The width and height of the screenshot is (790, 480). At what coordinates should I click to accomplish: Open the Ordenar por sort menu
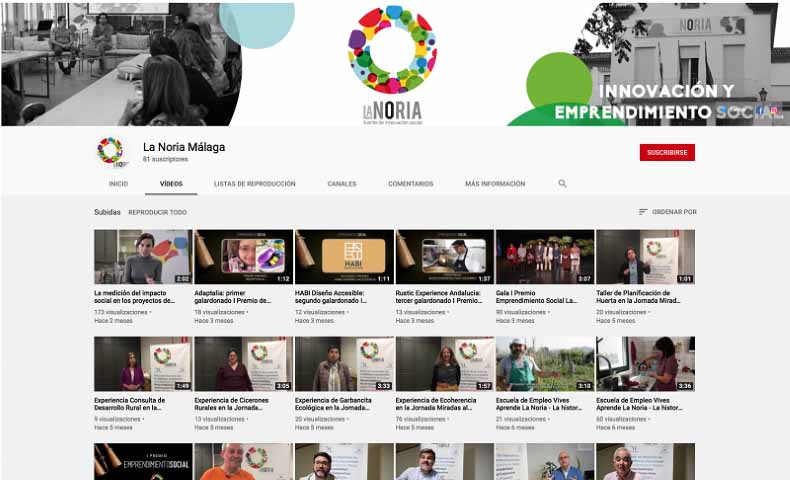667,212
